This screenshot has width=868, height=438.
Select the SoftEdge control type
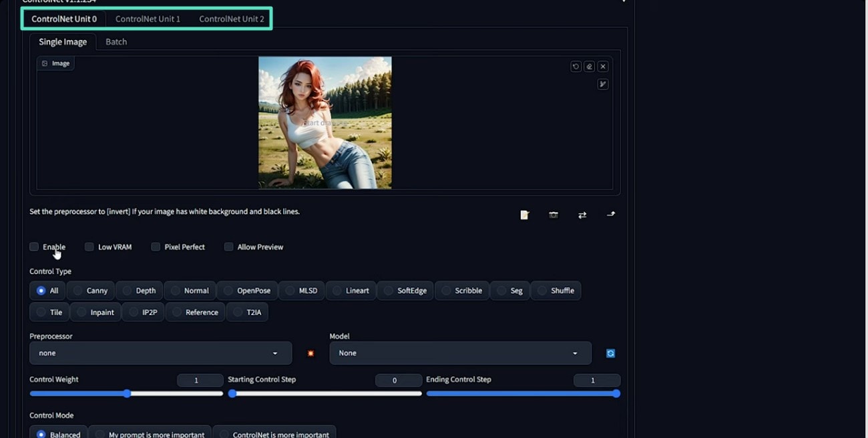click(x=405, y=290)
